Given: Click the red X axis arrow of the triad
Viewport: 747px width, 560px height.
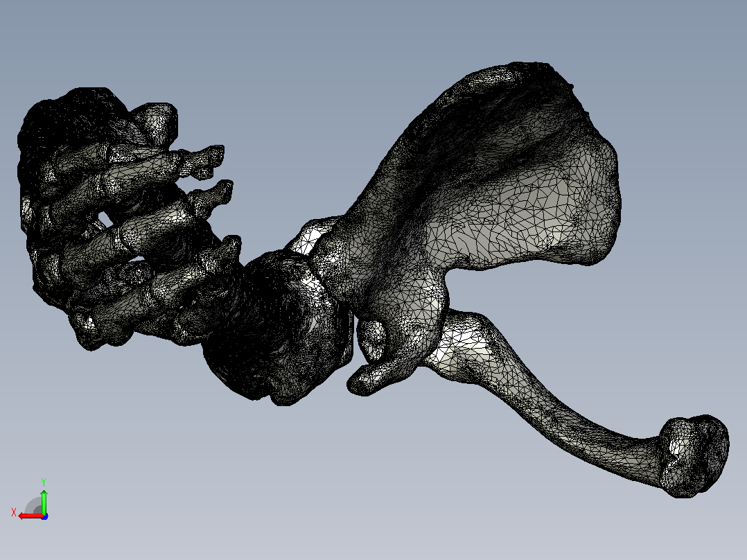Looking at the screenshot, I should [x=30, y=516].
